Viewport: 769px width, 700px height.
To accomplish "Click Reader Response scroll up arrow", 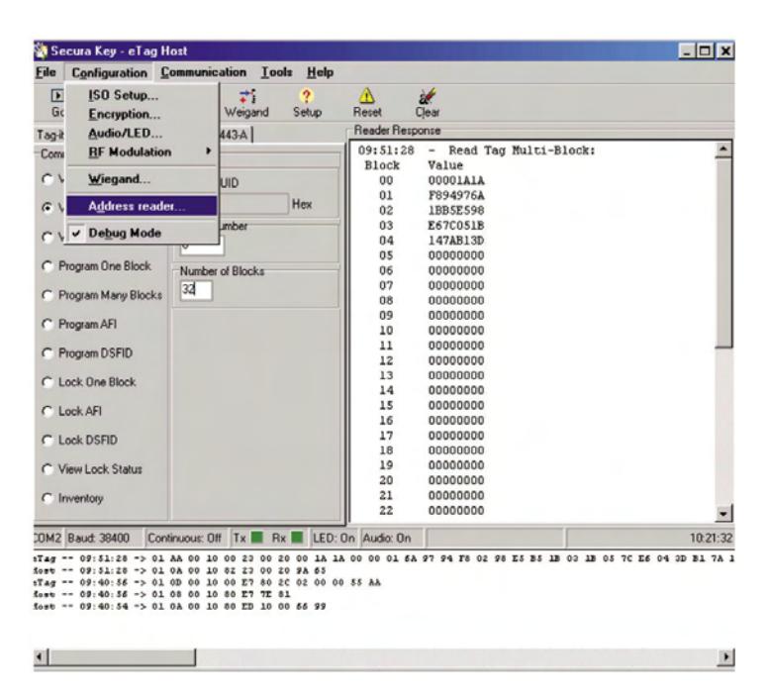I will (723, 150).
